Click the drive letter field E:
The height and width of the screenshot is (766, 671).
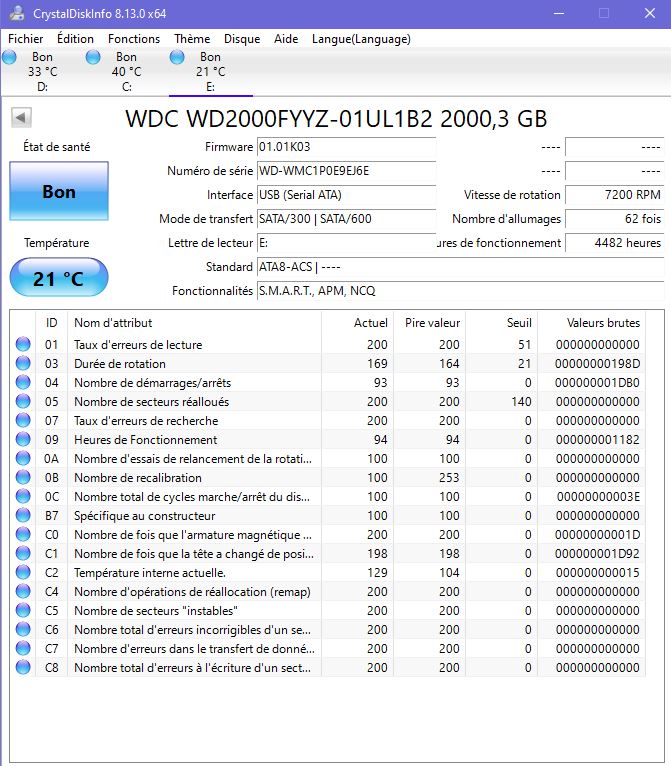pyautogui.click(x=346, y=243)
